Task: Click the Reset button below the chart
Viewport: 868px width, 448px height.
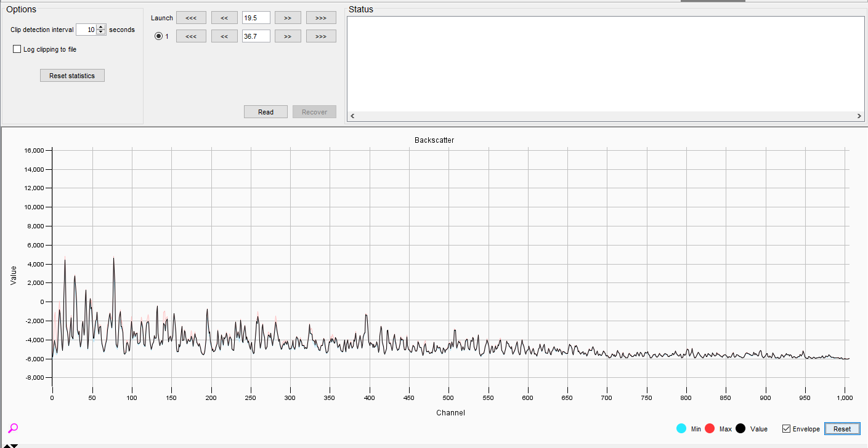Action: click(842, 429)
